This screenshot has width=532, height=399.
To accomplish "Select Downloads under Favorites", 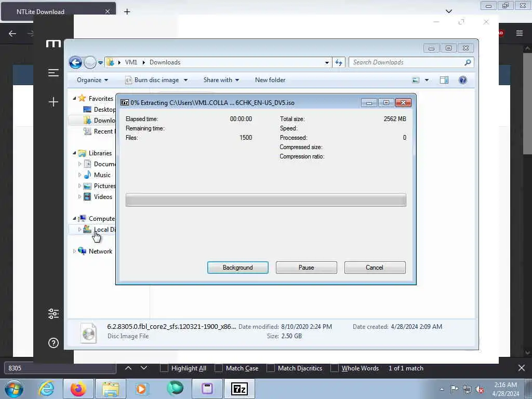I will tap(99, 120).
